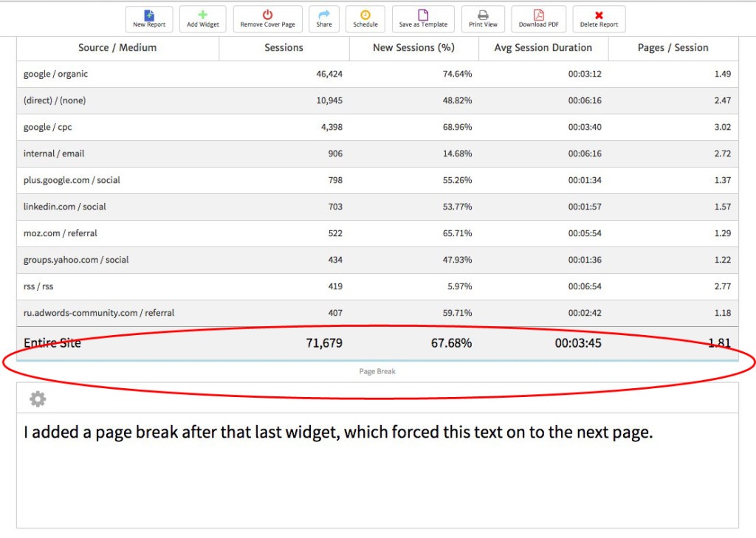
Task: Open the Schedule tool
Action: tap(365, 18)
